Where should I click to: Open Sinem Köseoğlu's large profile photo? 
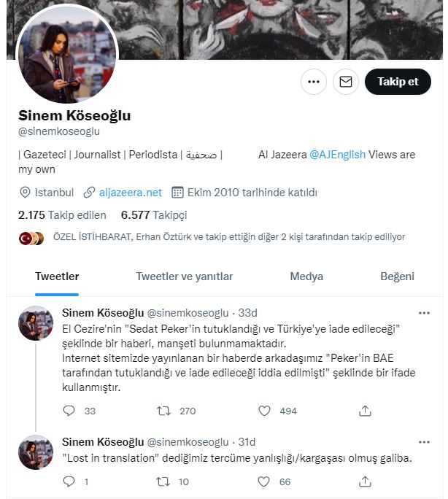point(66,56)
